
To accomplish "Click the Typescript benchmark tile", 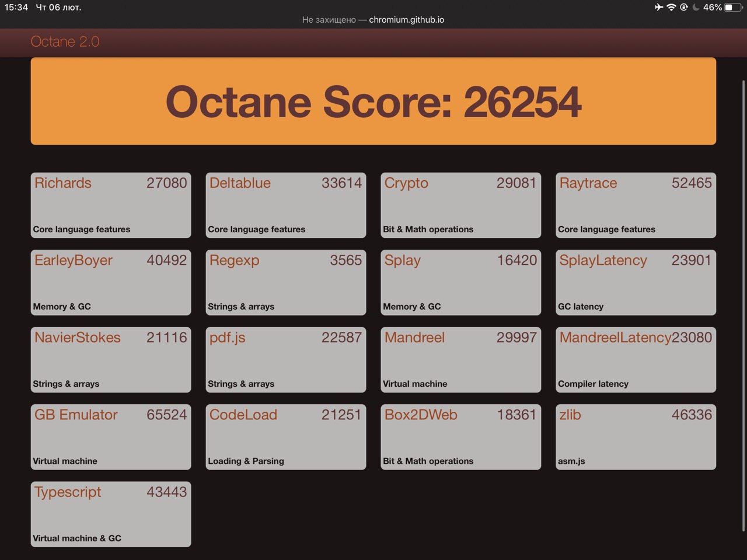I will point(111,514).
